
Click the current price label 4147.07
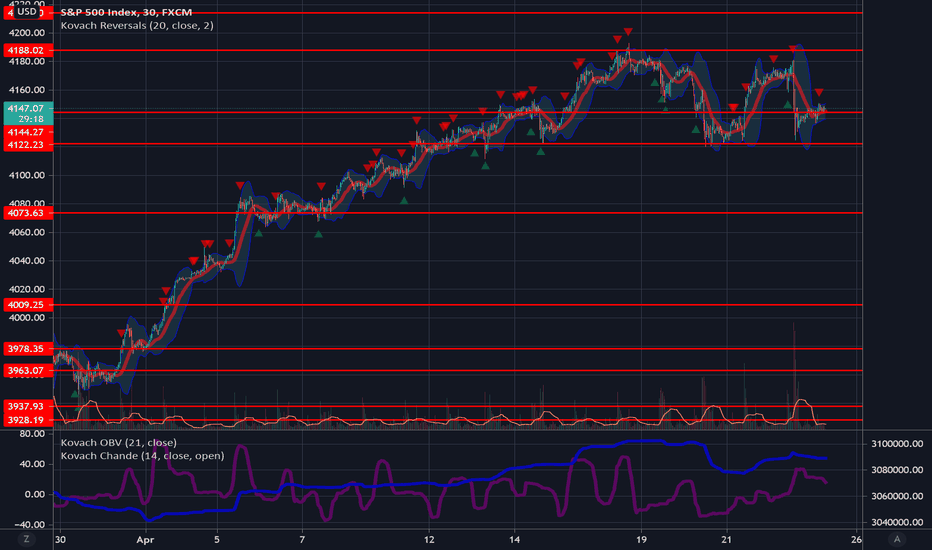(x=27, y=108)
